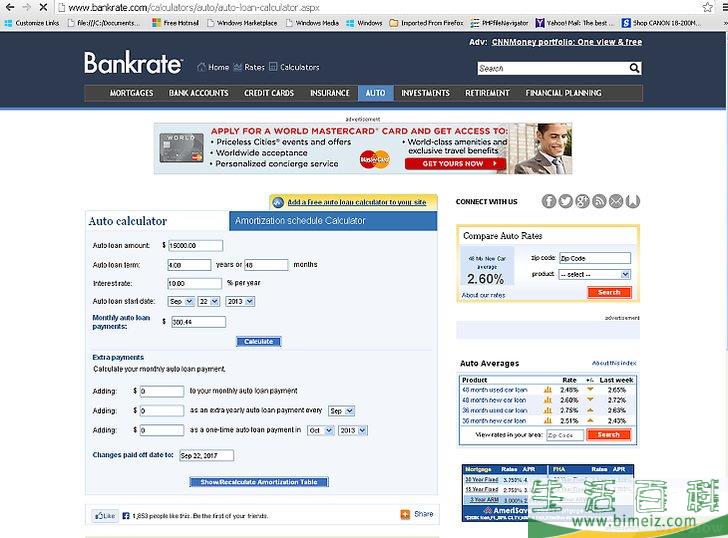This screenshot has width=728, height=538.
Task: Click Search button in Auto Averages
Action: point(608,435)
